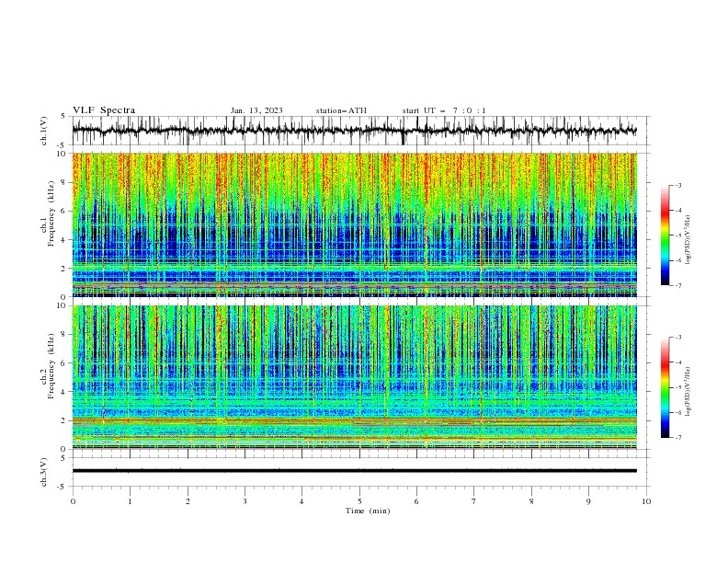728x563 pixels.
Task: Click the ch.2 spectrogram color scale bar
Action: click(x=665, y=387)
